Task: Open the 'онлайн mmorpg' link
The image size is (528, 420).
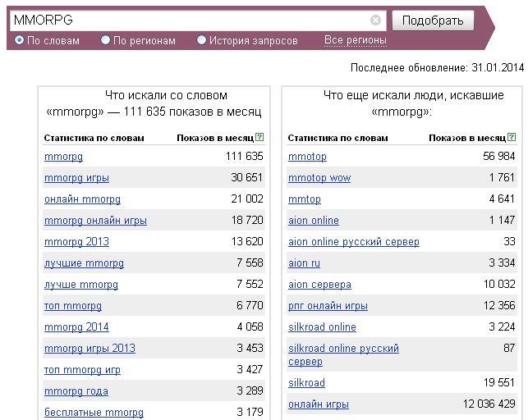Action: [82, 199]
